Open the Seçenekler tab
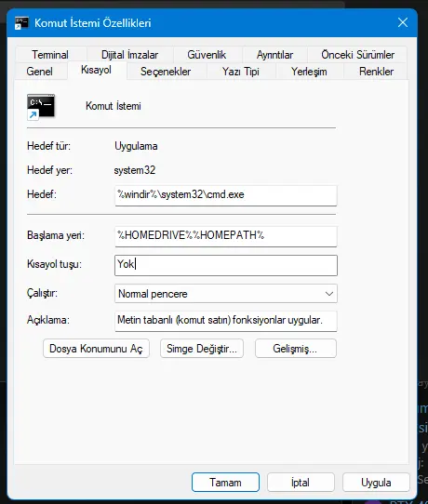428x504 pixels. [x=166, y=71]
